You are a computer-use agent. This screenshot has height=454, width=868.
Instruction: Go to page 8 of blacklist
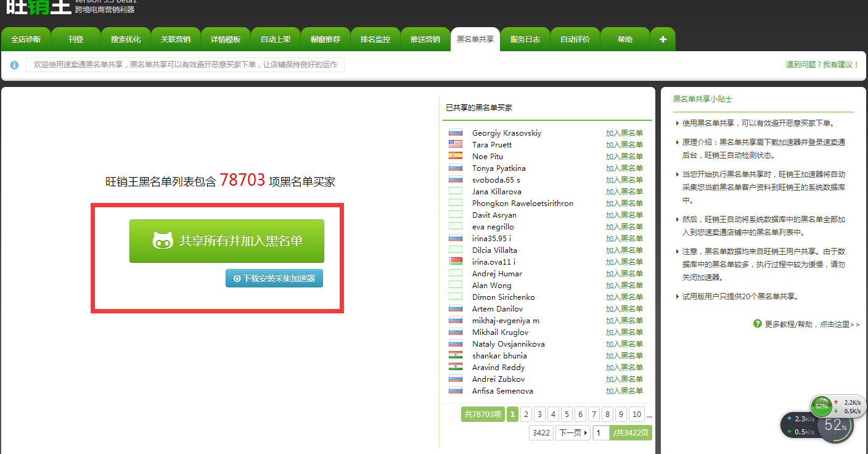607,415
